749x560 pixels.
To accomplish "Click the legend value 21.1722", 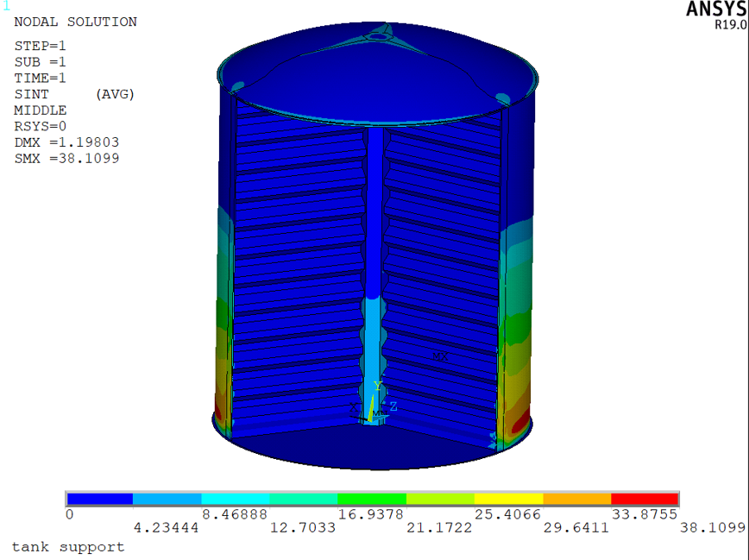I will point(439,528).
